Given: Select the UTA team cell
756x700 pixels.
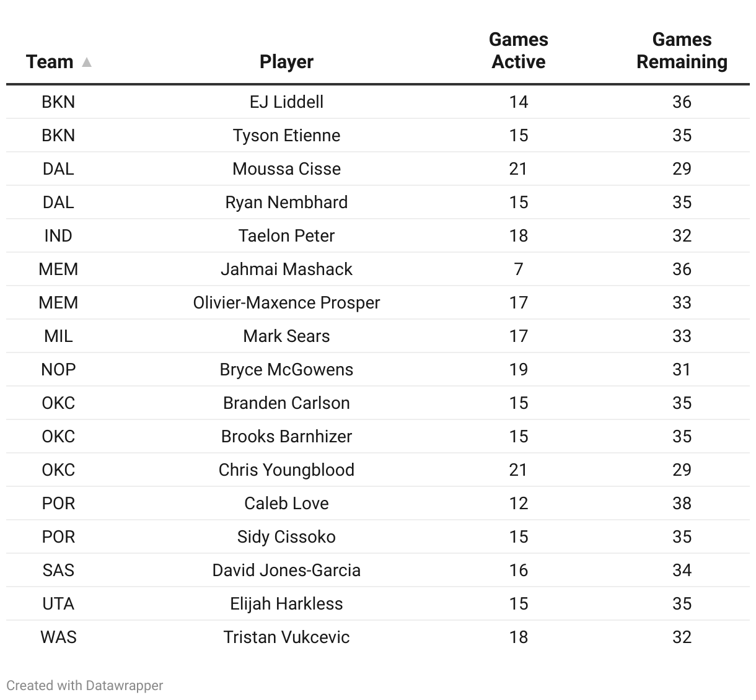Looking at the screenshot, I should tap(58, 603).
